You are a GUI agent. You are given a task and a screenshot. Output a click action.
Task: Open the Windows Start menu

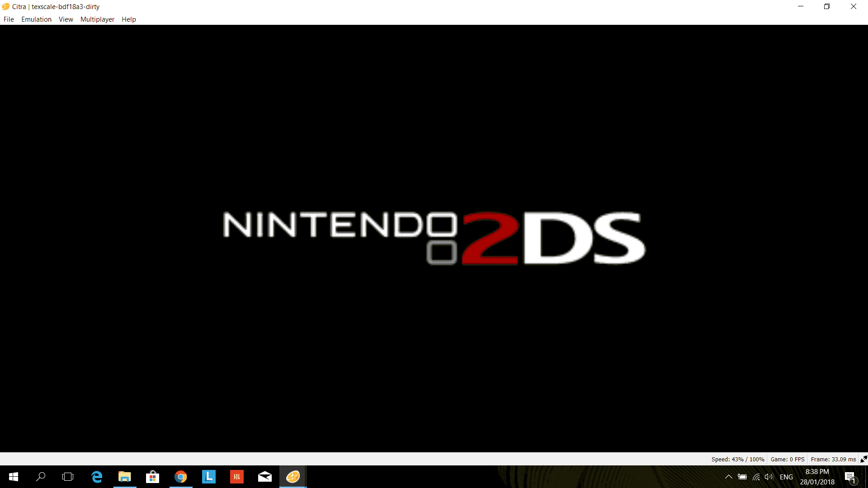click(x=14, y=477)
